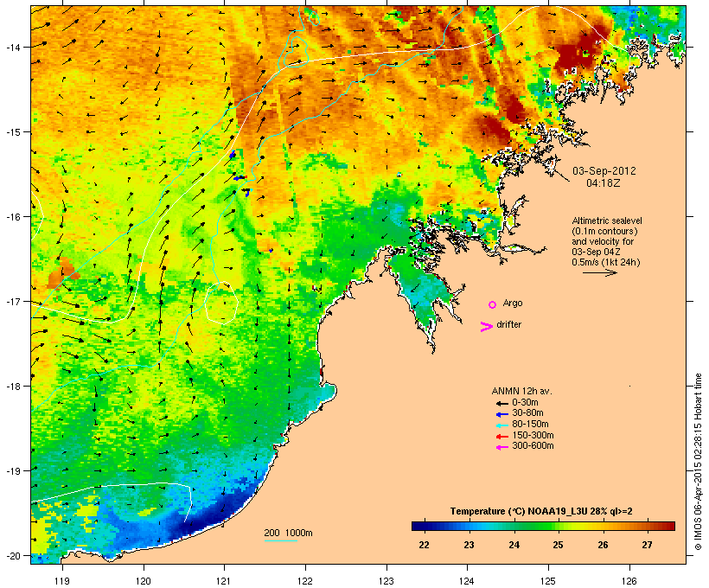
Task: Click longitude axis label 119
Action: click(62, 581)
